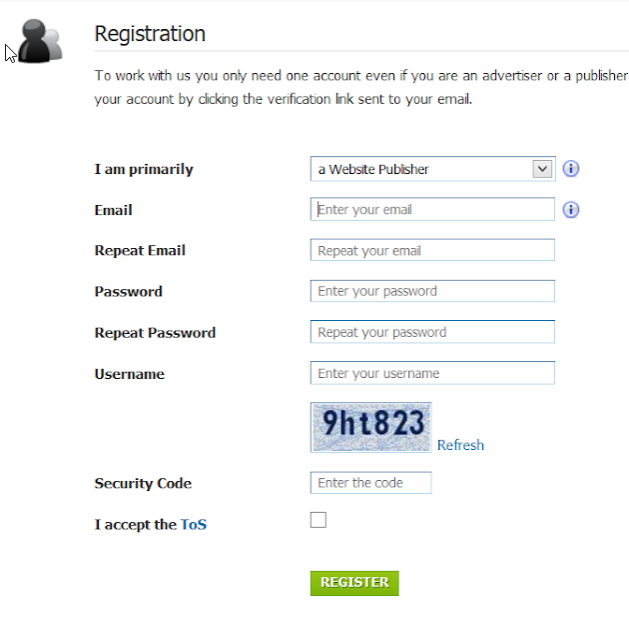629x638 pixels.
Task: Click the 'I am primarily' label
Action: click(144, 169)
